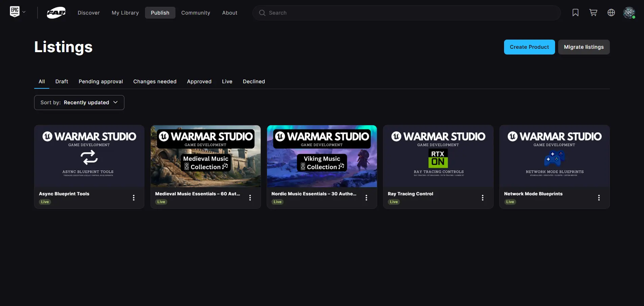The width and height of the screenshot is (644, 306).
Task: Open the About page
Action: (x=230, y=13)
